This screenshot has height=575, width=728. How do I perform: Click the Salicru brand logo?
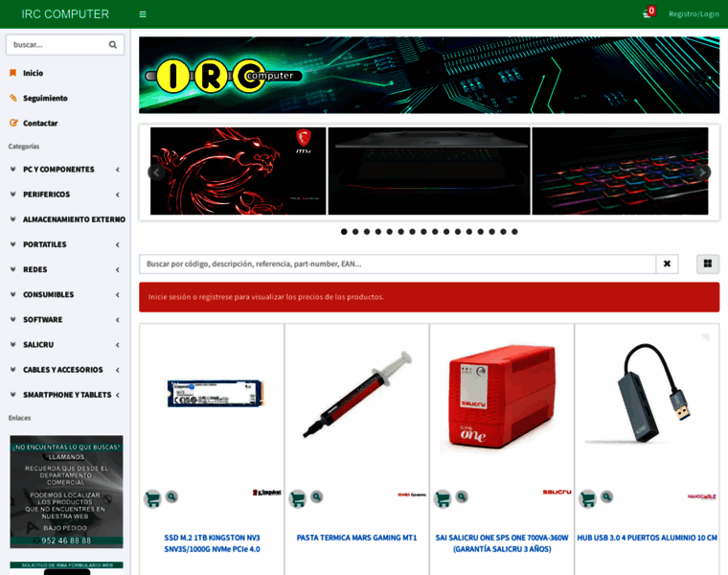pos(557,492)
